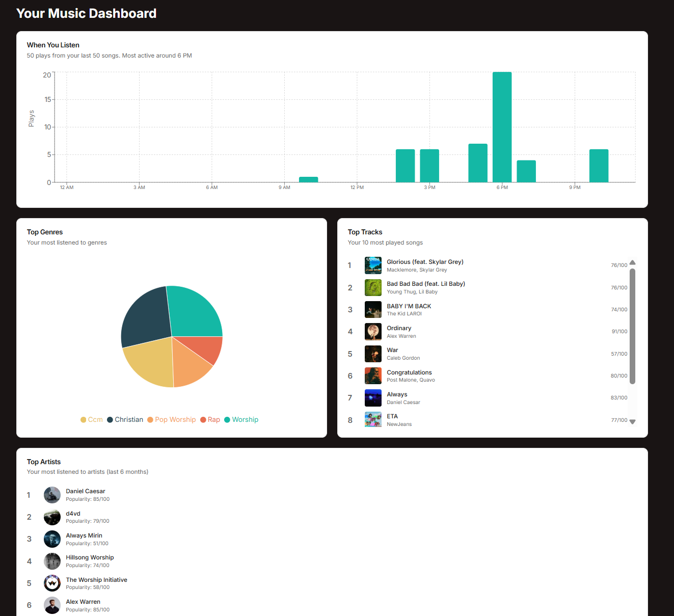The height and width of the screenshot is (616, 674).
Task: Open the Always Mirin artist name
Action: point(84,535)
